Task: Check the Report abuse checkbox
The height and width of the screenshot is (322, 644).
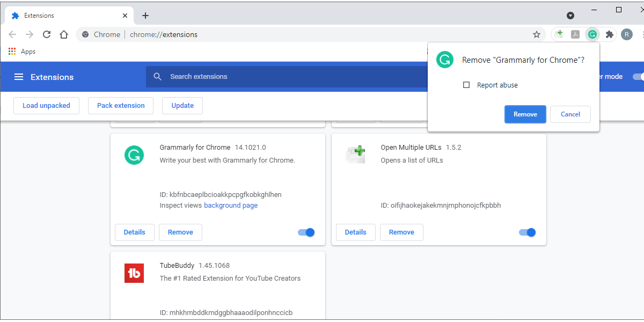Action: pos(466,85)
